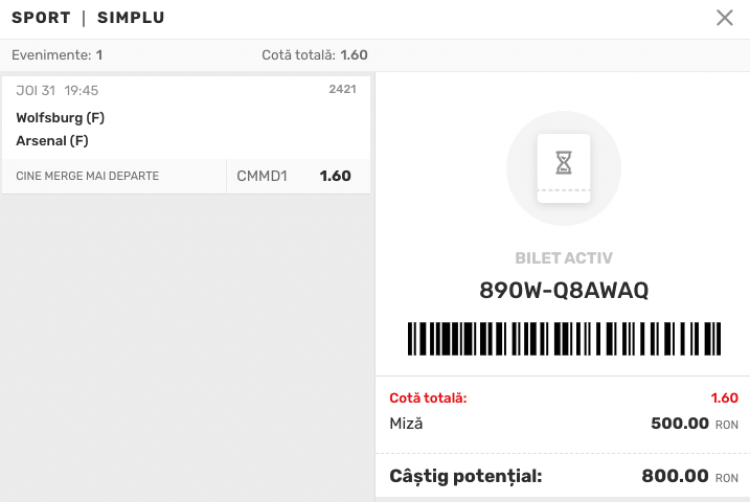Image resolution: width=750 pixels, height=502 pixels.
Task: Click the BILET ACTIV status text
Action: pyautogui.click(x=563, y=258)
